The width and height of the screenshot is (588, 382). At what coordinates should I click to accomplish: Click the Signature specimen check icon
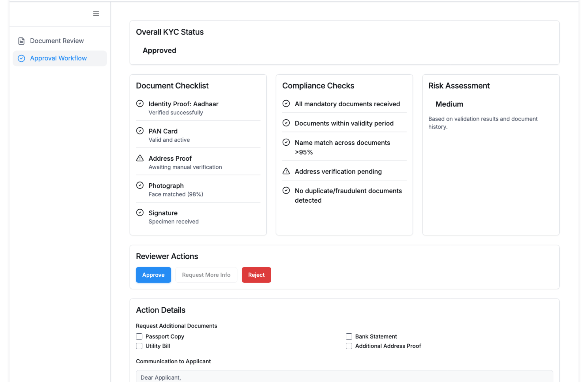[x=140, y=213]
